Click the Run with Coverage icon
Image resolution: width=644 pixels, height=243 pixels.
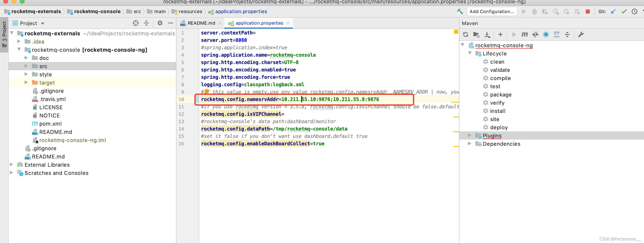(x=545, y=11)
